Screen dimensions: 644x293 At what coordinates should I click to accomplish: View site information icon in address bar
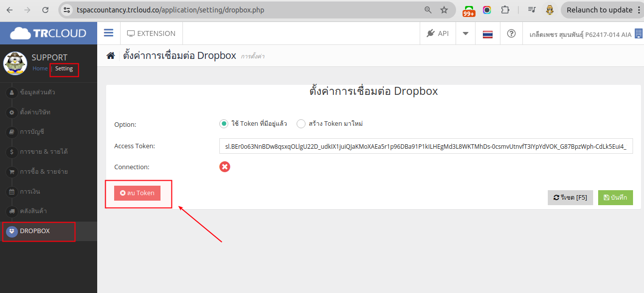[x=67, y=10]
